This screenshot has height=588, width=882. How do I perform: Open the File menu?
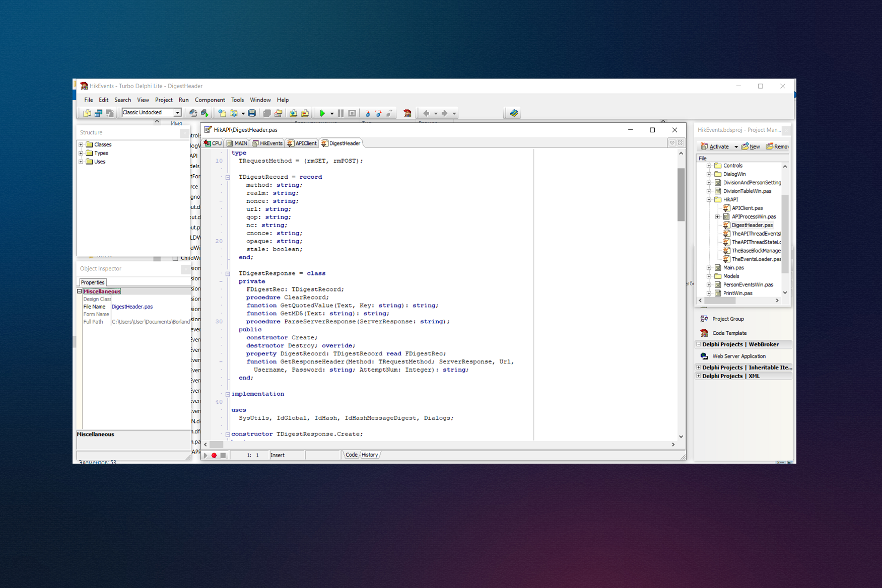[89, 100]
